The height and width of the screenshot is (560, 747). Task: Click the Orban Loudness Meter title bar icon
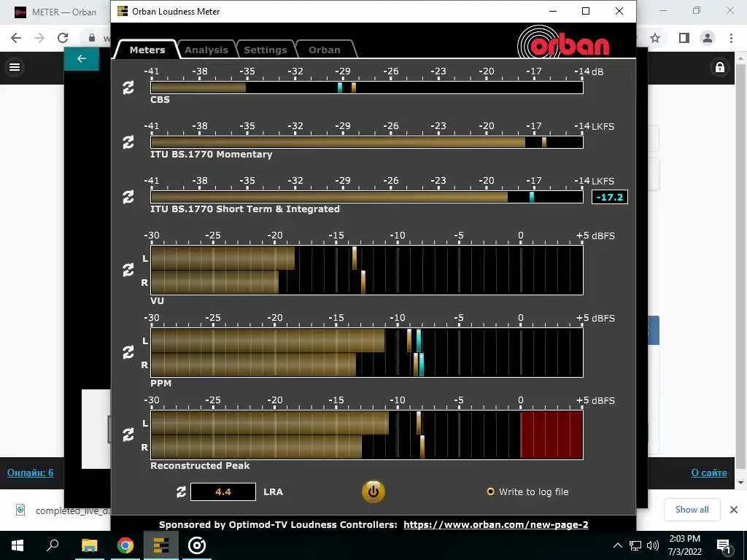pos(123,11)
